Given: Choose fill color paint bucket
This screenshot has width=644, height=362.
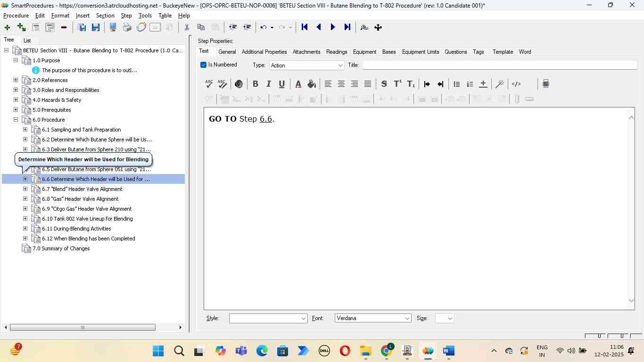Looking at the screenshot, I should [311, 84].
